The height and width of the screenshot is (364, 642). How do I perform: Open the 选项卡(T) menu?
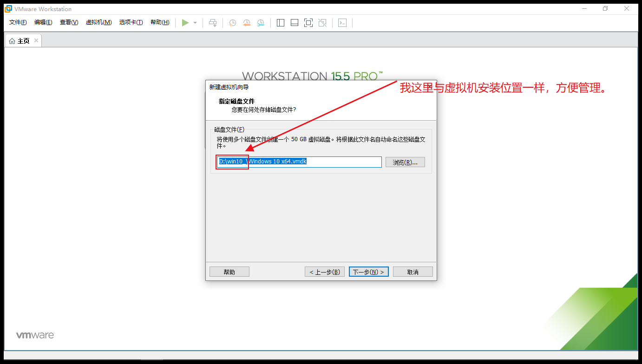point(131,22)
